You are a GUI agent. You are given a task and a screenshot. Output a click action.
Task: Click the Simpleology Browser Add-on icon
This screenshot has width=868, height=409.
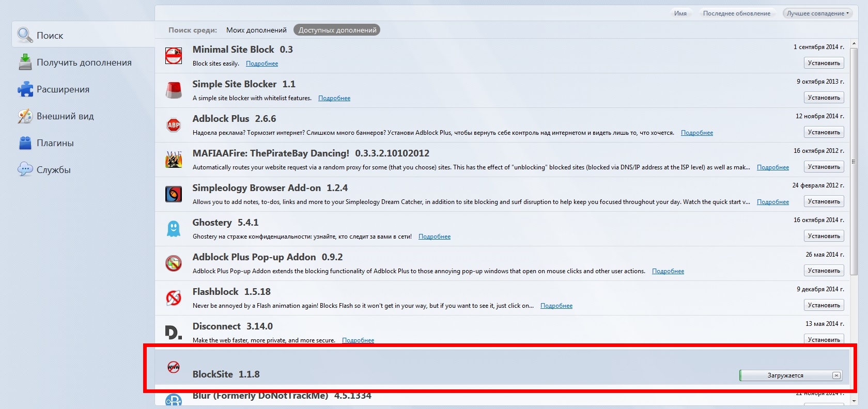click(x=174, y=194)
